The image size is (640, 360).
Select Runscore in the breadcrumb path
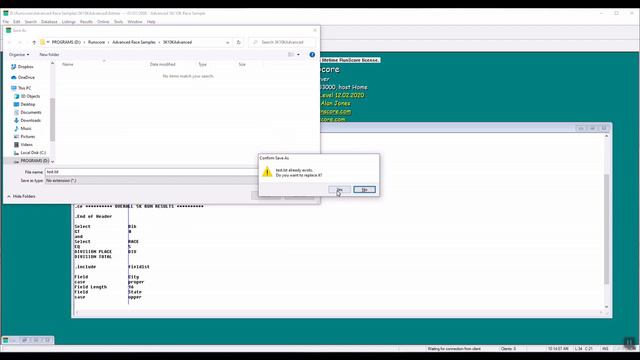[96, 42]
